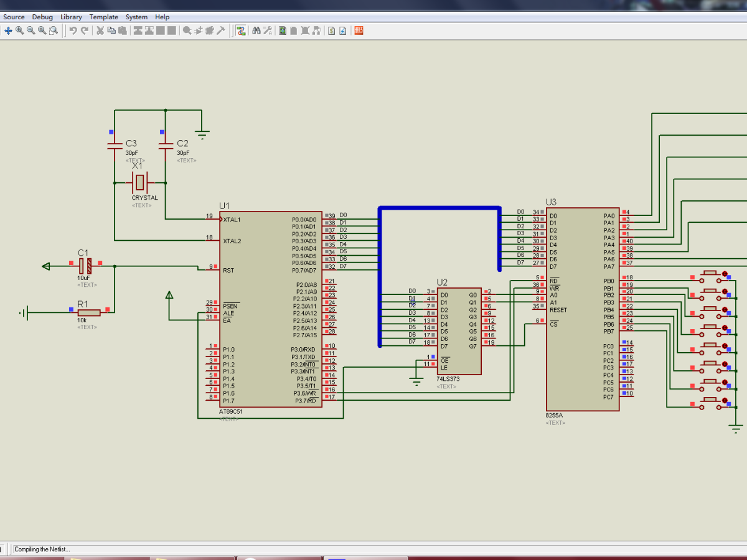Click the redo arrow icon

[84, 30]
